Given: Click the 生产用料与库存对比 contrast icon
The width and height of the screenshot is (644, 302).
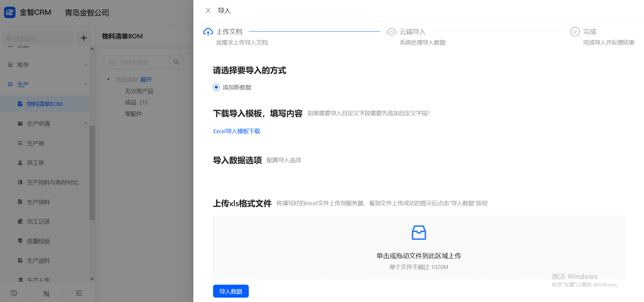Looking at the screenshot, I should click(20, 182).
